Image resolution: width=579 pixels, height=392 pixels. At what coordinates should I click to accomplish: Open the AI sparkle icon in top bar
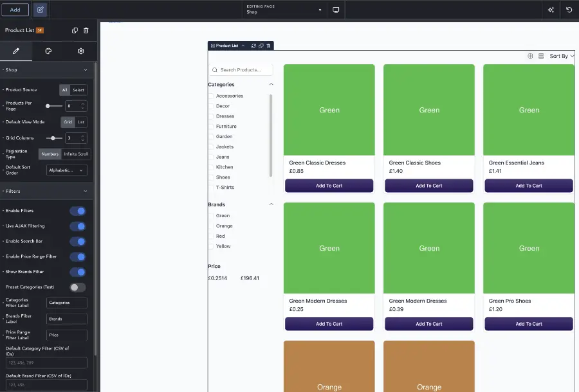pos(551,10)
